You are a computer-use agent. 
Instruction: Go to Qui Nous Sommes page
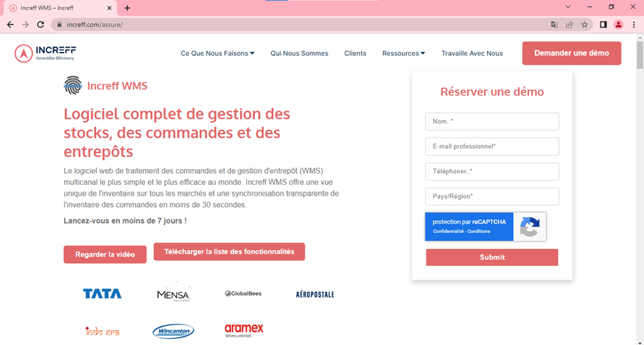[x=299, y=53]
